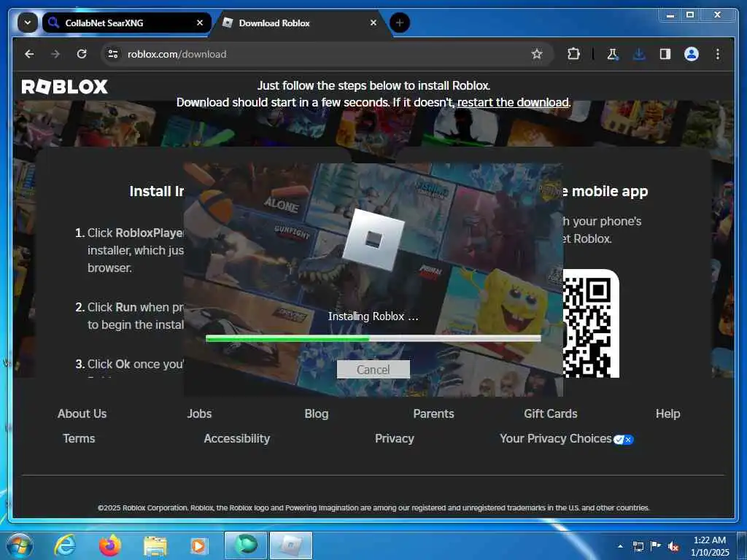The width and height of the screenshot is (747, 560).
Task: Close the Download Roblox tab
Action: [373, 23]
